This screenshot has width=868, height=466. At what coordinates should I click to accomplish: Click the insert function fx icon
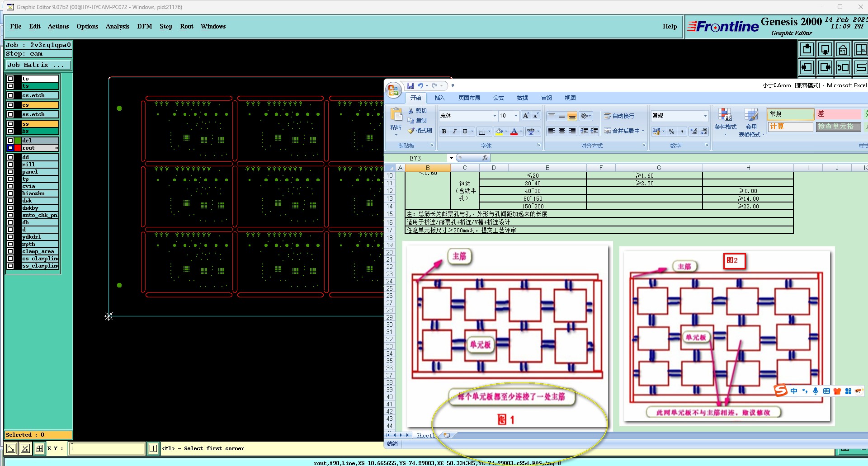tap(485, 158)
